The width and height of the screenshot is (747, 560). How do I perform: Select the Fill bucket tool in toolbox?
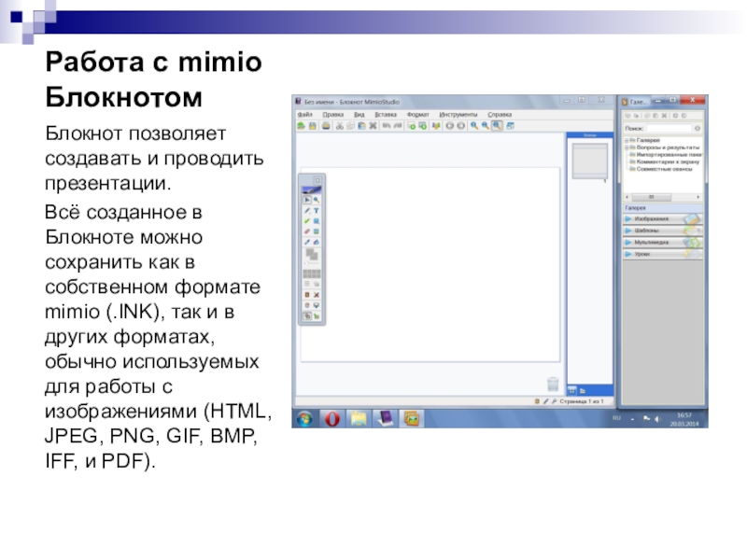click(x=317, y=242)
